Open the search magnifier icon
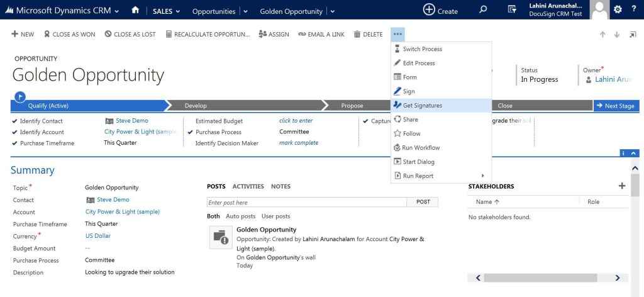This screenshot has width=644, height=297. [x=484, y=10]
